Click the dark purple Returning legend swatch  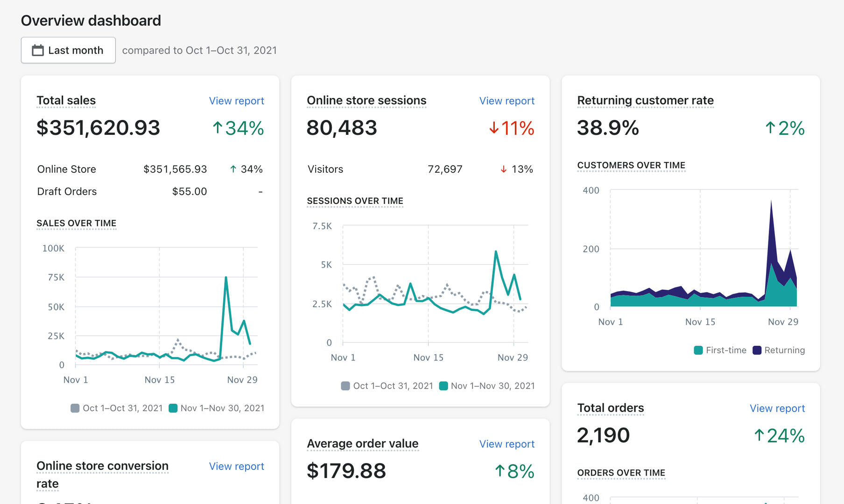click(757, 350)
